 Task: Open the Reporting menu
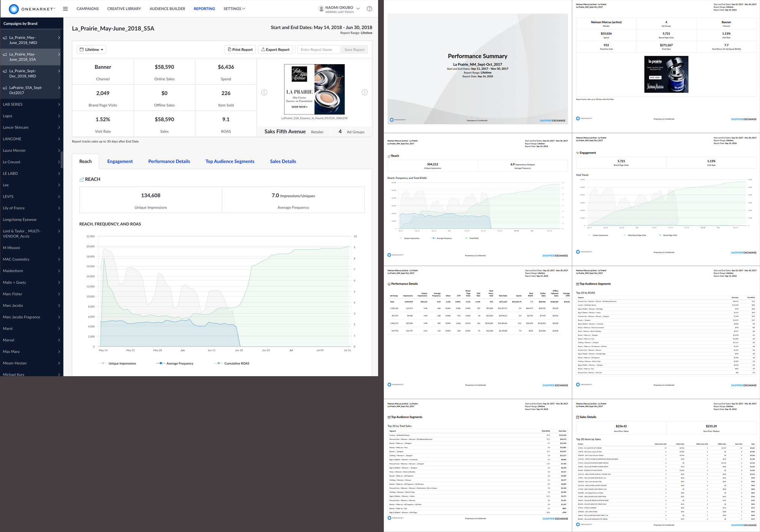(x=204, y=9)
